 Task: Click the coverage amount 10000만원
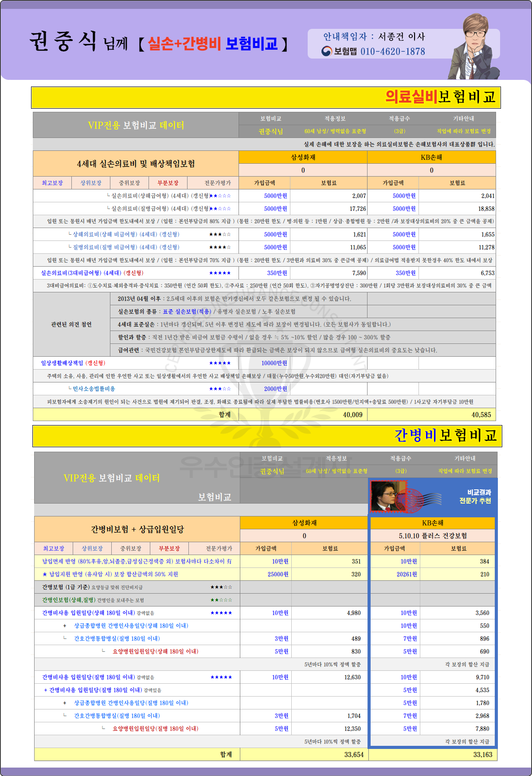(274, 363)
